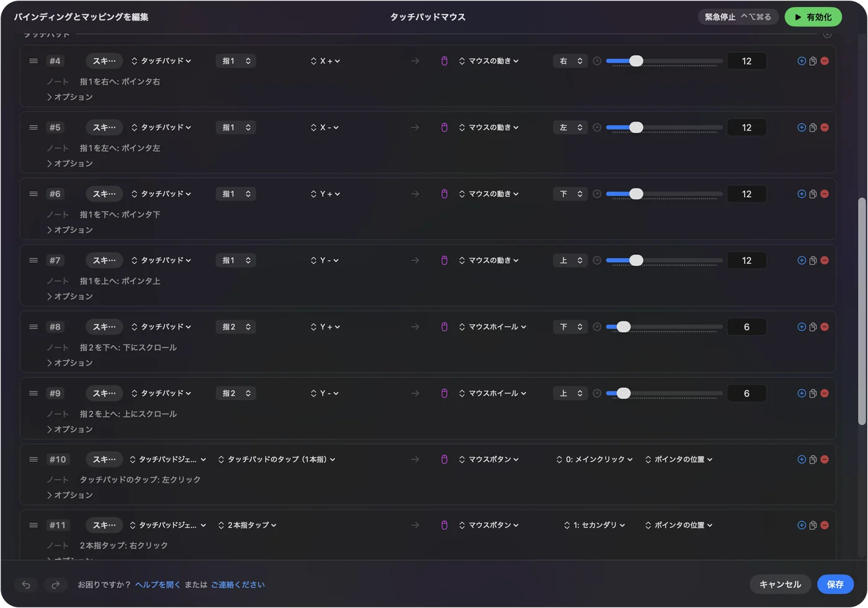The image size is (868, 608).
Task: Click the vertical scrollbar on the right edge
Action: point(862,311)
